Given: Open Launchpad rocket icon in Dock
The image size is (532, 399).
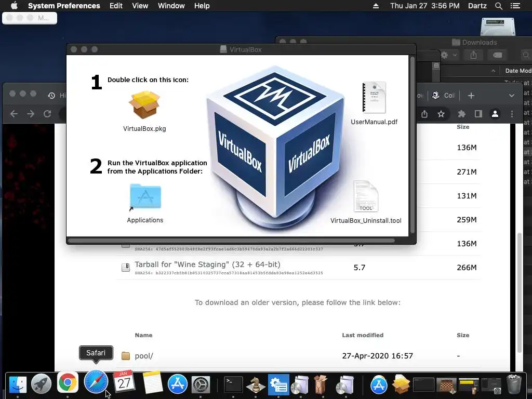Looking at the screenshot, I should point(42,384).
